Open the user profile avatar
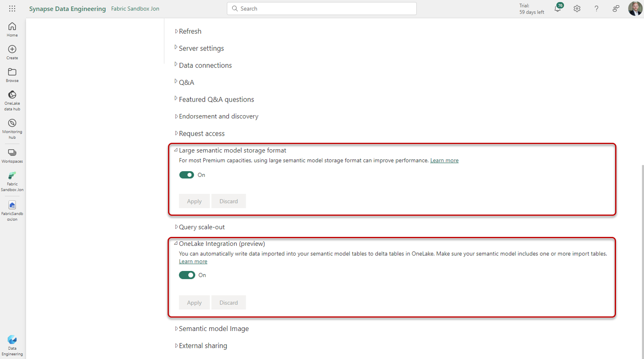Viewport: 644px width, 359px height. pyautogui.click(x=635, y=8)
